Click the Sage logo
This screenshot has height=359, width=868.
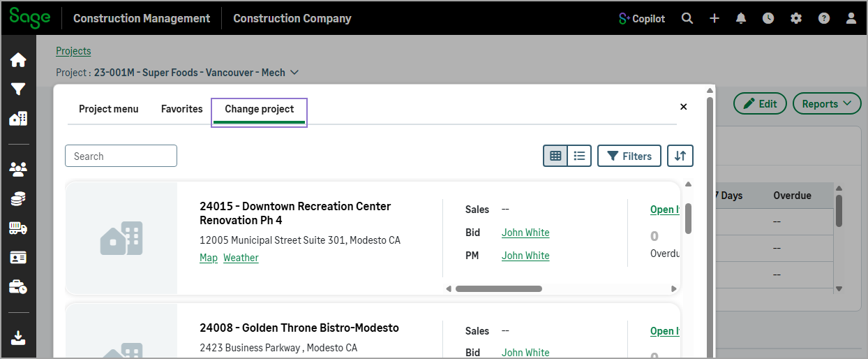(x=29, y=17)
